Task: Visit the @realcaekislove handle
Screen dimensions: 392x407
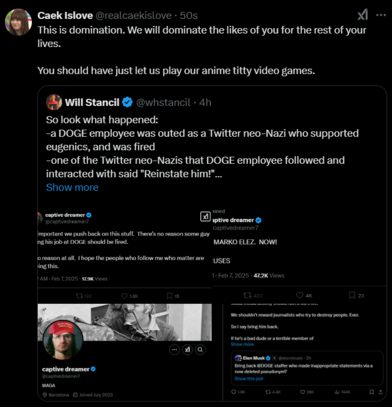Action: (x=134, y=15)
